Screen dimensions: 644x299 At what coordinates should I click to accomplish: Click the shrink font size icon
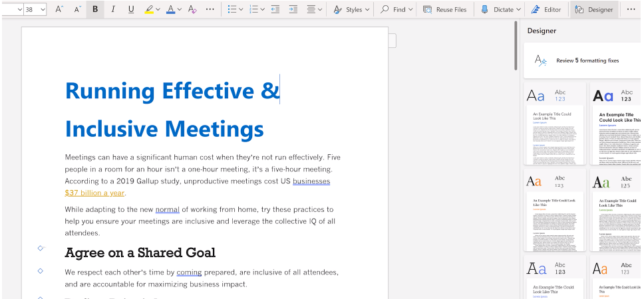point(77,9)
